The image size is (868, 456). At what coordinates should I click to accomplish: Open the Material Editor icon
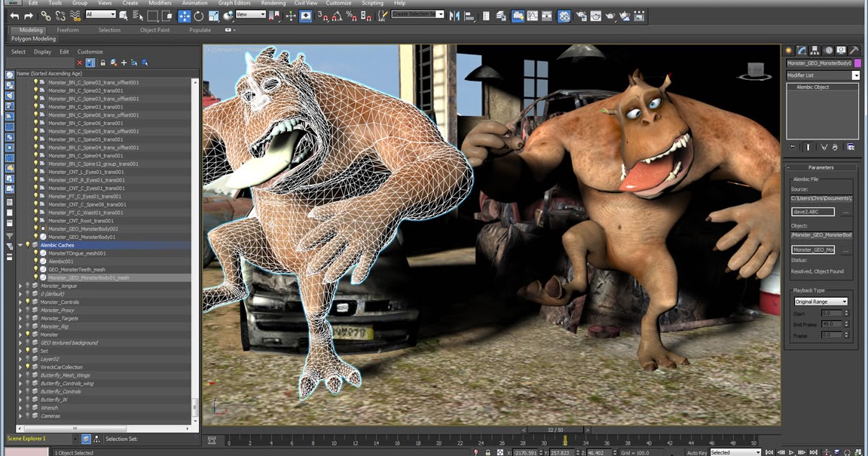tap(564, 16)
